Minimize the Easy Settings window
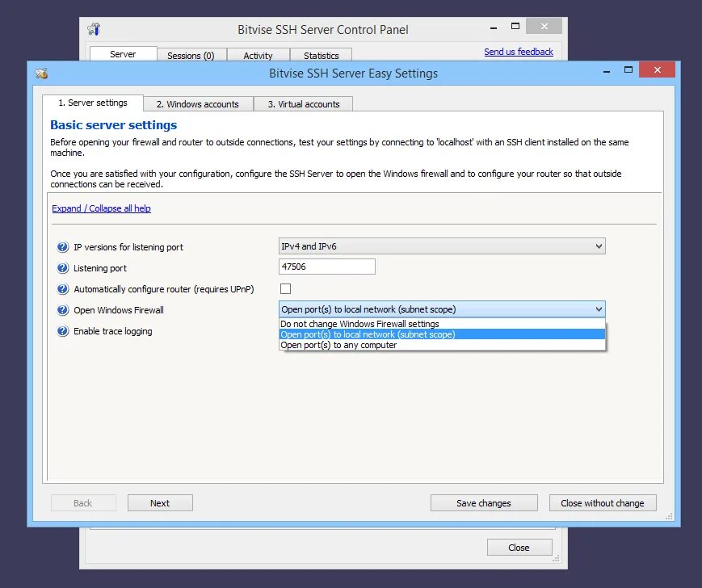The width and height of the screenshot is (702, 588). (607, 71)
